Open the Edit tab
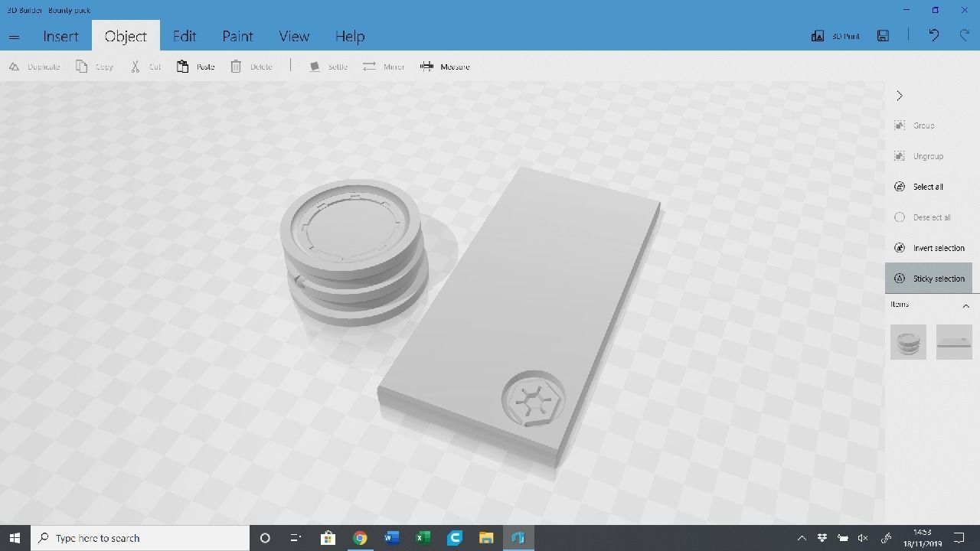This screenshot has height=551, width=980. pos(185,36)
